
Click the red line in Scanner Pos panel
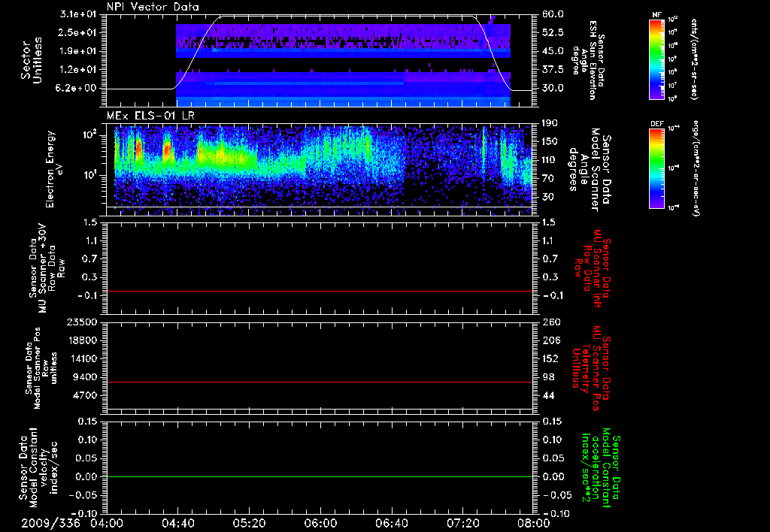pos(320,382)
